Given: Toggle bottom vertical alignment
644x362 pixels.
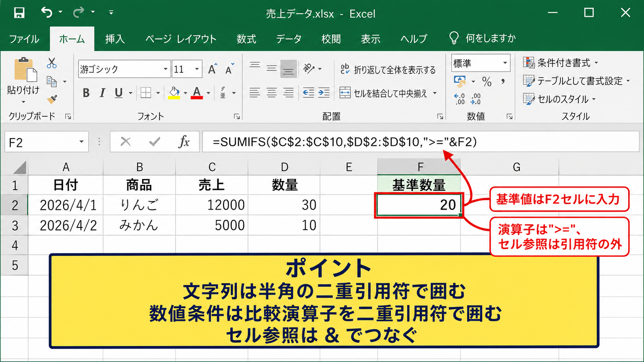Looking at the screenshot, I should 288,69.
